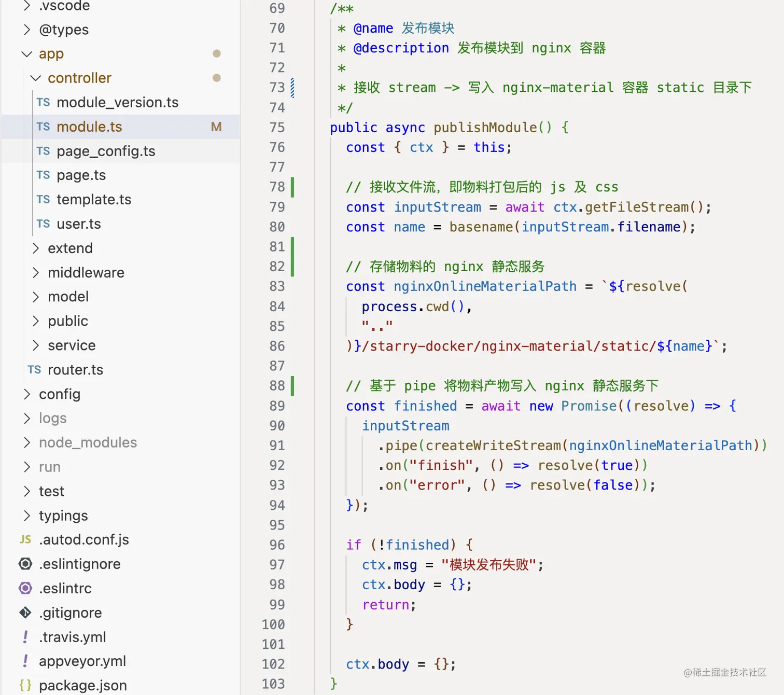Click the modified dot on the controller folder
This screenshot has width=784, height=695.
point(217,78)
